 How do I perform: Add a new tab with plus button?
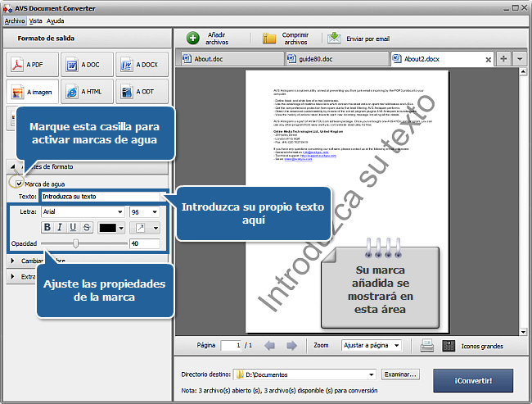pyautogui.click(x=503, y=58)
